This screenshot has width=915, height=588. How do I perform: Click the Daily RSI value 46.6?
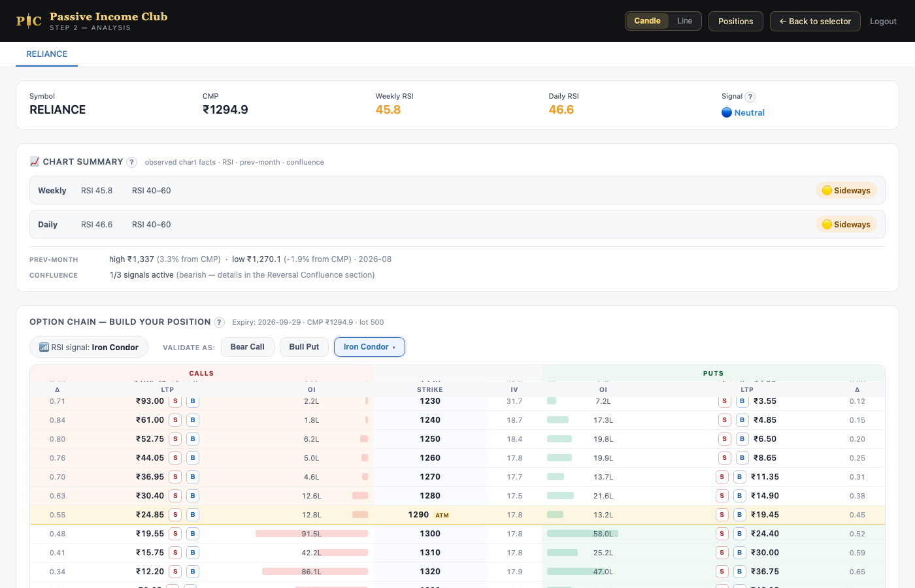coord(561,110)
